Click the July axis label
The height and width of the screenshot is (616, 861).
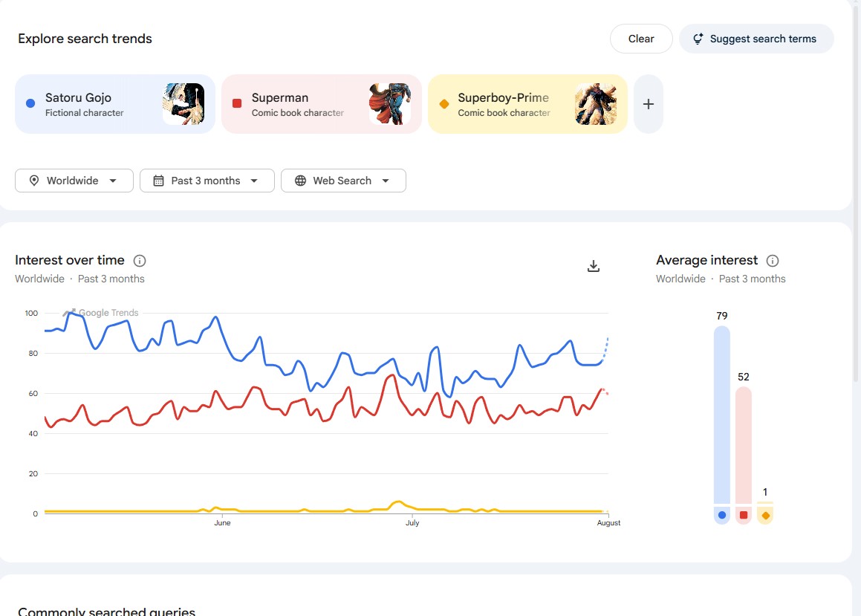click(412, 522)
